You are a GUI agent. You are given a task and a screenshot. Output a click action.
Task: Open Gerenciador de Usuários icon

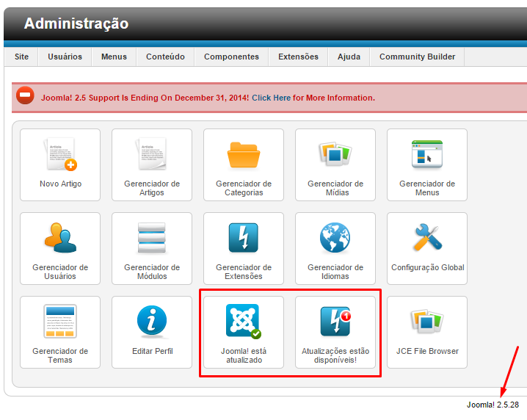click(x=60, y=238)
